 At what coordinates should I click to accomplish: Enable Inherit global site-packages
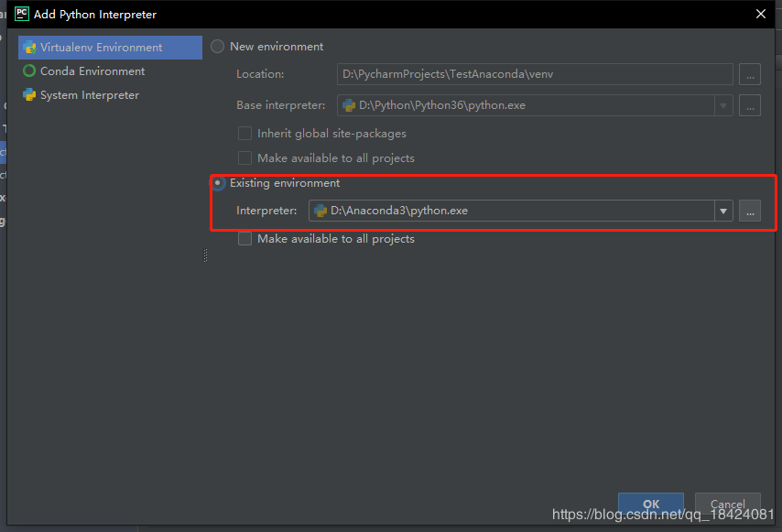click(x=244, y=134)
